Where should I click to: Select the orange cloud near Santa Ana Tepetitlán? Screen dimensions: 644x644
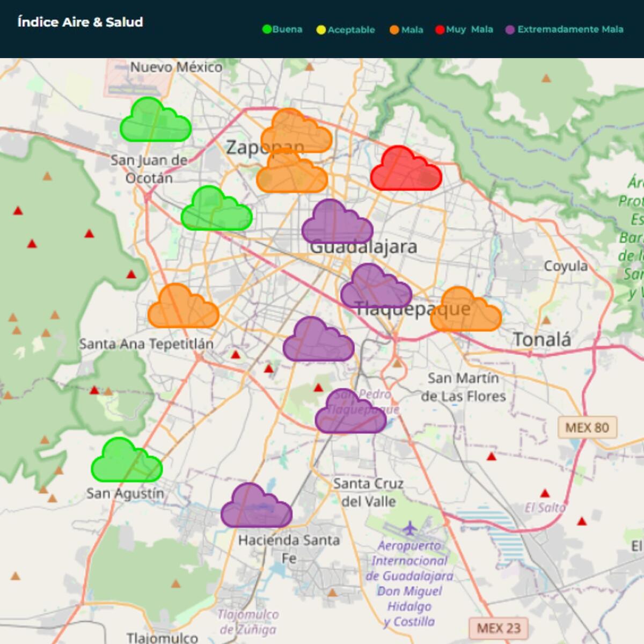[182, 306]
